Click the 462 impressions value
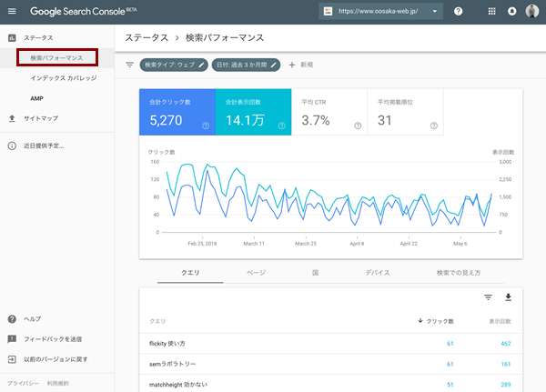546x392 pixels. point(506,344)
